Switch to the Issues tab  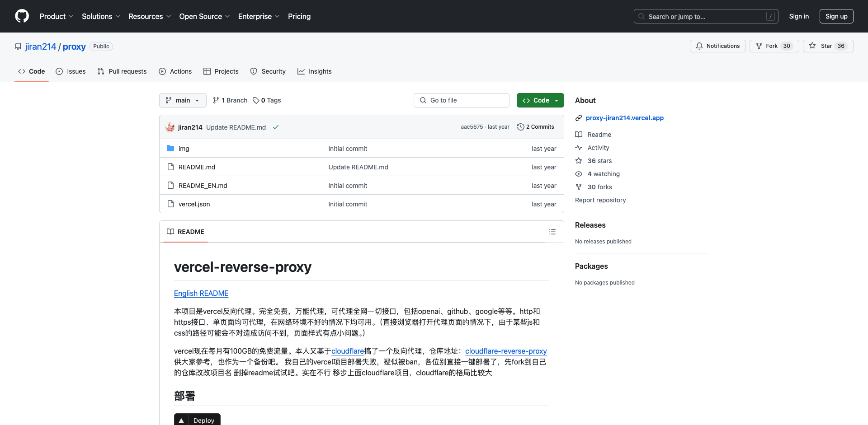click(x=71, y=71)
